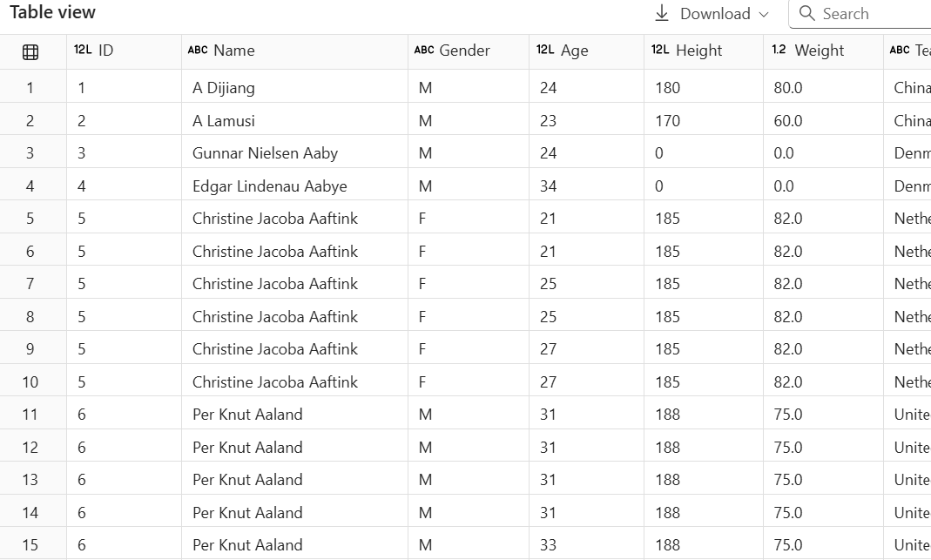931x560 pixels.
Task: Click the Gender column ABC type icon
Action: 424,51
